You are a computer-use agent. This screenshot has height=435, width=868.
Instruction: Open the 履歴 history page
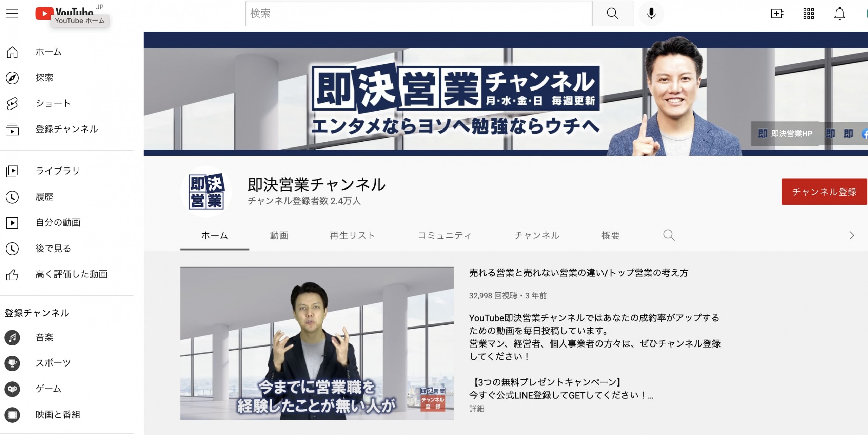(x=44, y=197)
